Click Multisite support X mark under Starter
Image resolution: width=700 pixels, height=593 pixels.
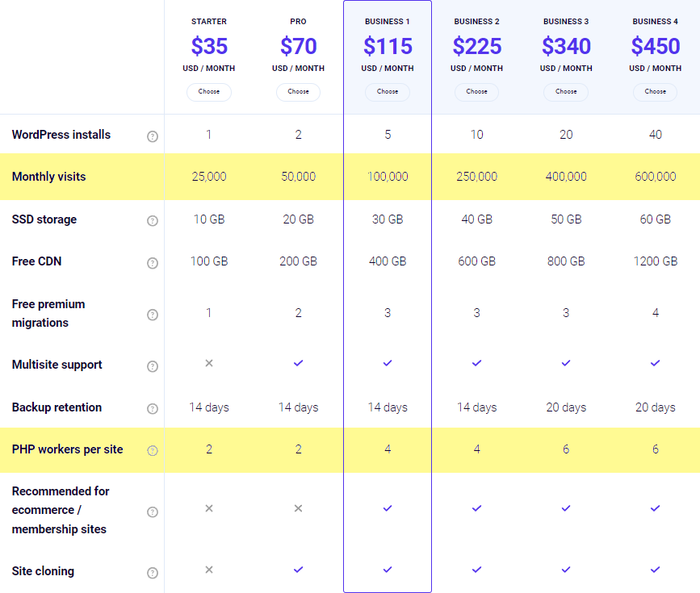point(209,363)
